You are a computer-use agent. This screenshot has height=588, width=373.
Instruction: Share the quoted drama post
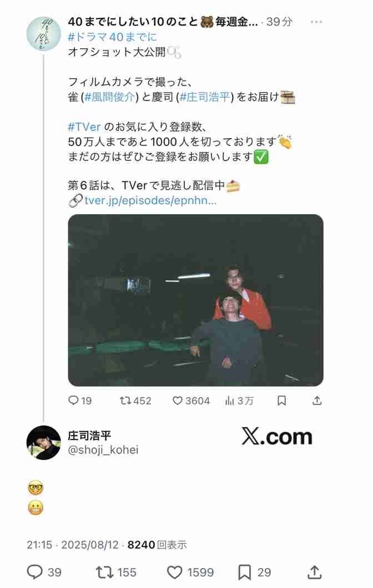click(x=317, y=401)
